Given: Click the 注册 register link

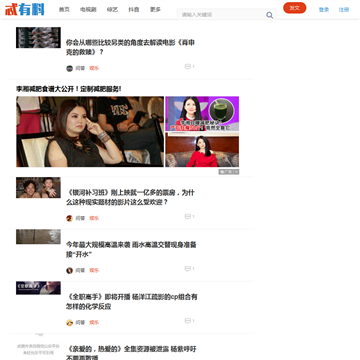Looking at the screenshot, I should tap(344, 10).
